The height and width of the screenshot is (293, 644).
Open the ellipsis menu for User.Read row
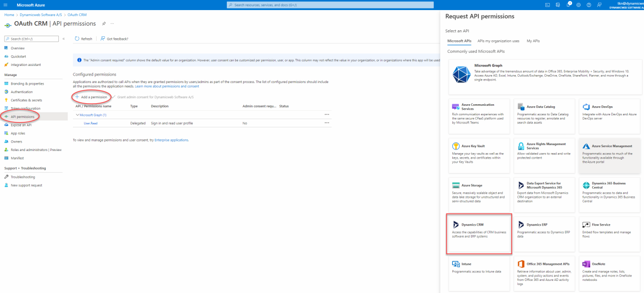(x=327, y=123)
